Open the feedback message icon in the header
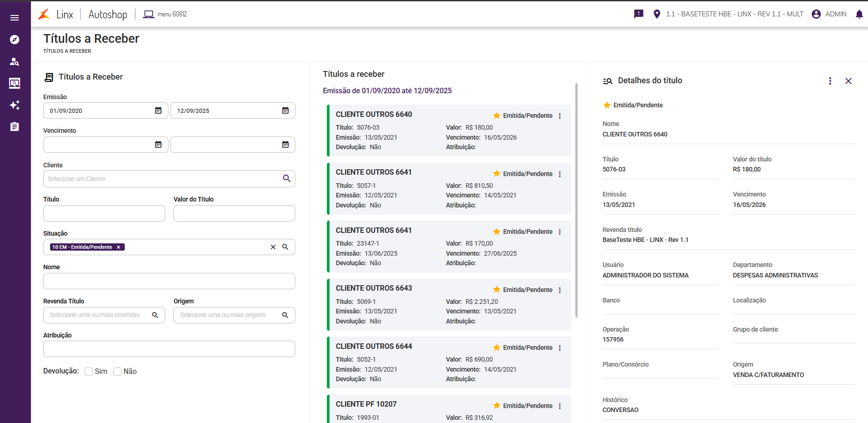Screen dimensions: 868x423 tap(639, 14)
